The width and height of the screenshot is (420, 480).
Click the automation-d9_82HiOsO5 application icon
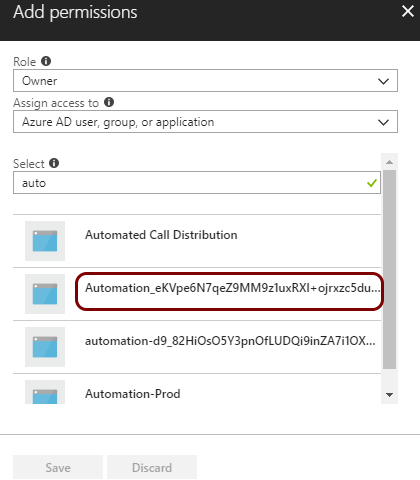[45, 347]
